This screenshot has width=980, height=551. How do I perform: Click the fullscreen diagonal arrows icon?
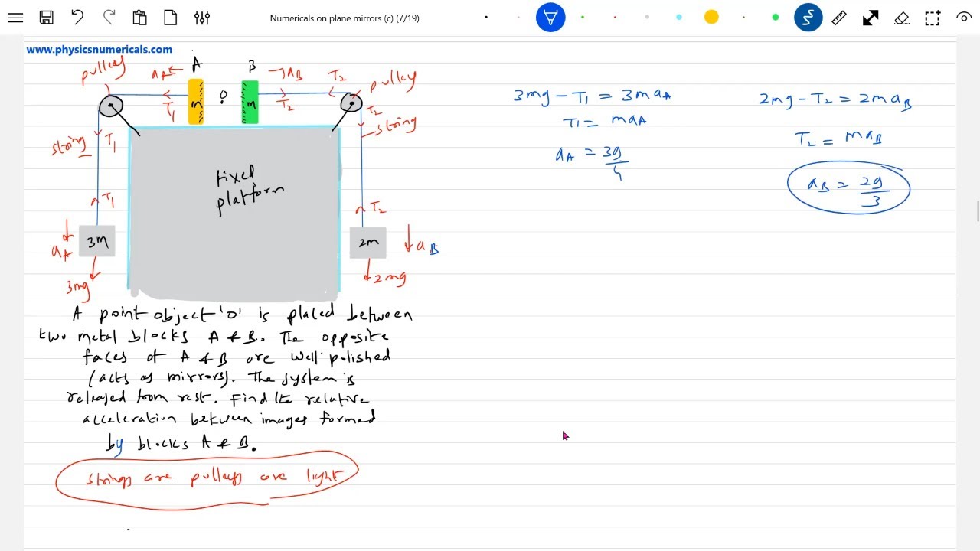pyautogui.click(x=871, y=18)
